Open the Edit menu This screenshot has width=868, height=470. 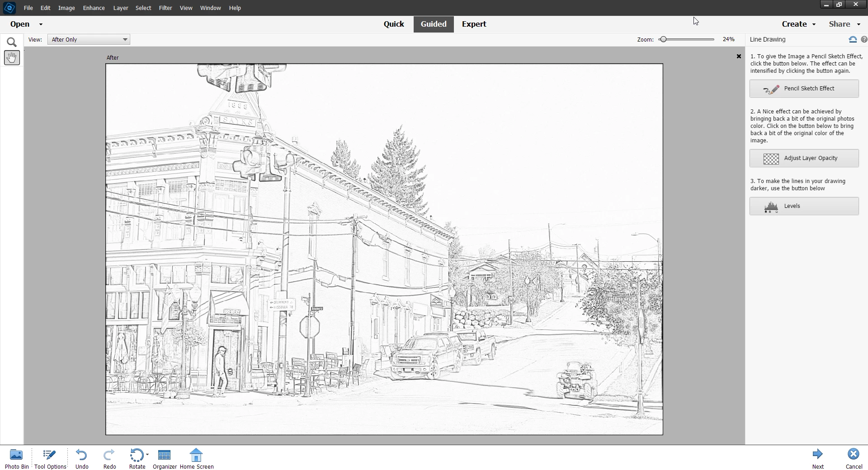point(45,8)
